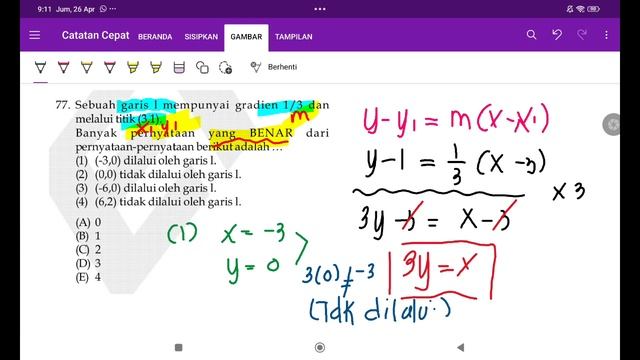Tap the Android home circle button
Image resolution: width=640 pixels, height=360 pixels.
click(320, 347)
